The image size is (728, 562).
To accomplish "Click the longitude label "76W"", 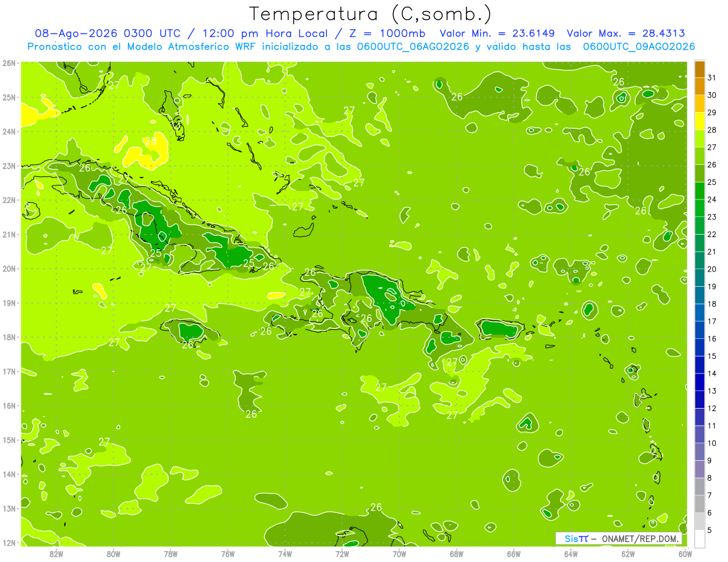I will [x=227, y=554].
